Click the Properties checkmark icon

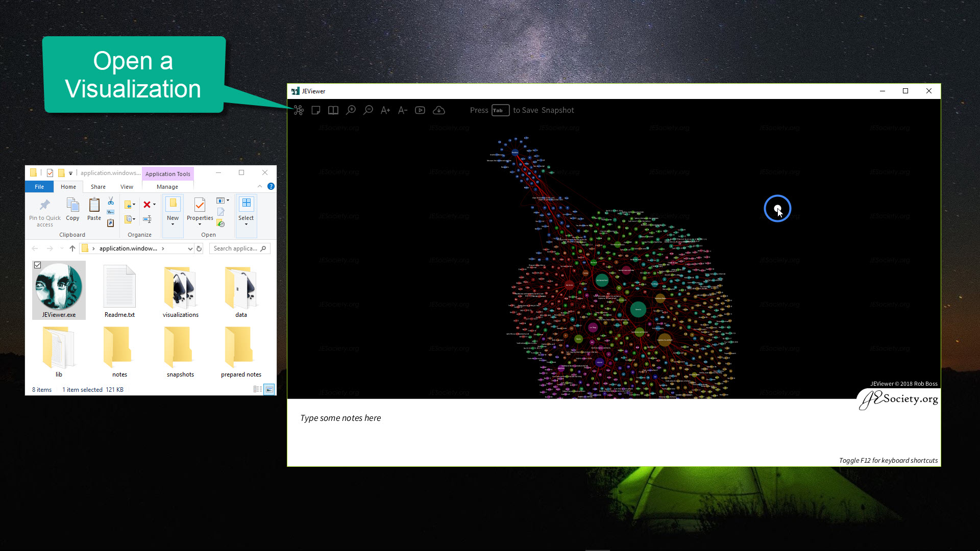pos(200,205)
